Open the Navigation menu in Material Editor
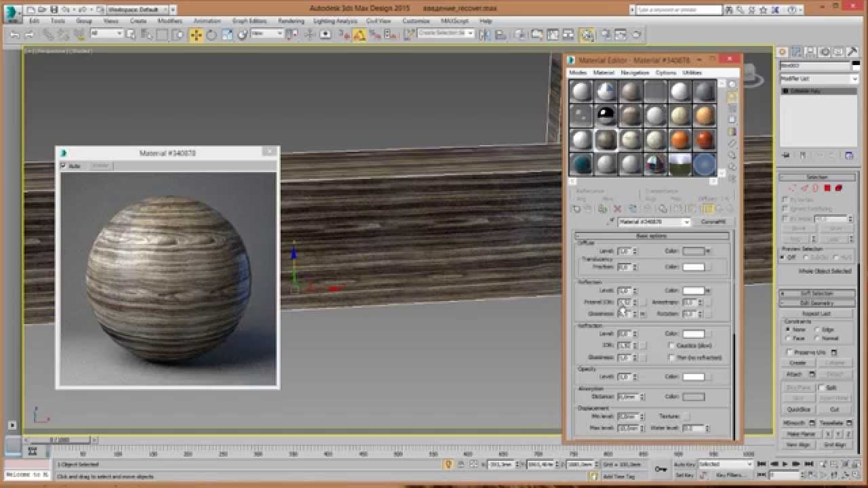This screenshot has width=868, height=488. (635, 73)
